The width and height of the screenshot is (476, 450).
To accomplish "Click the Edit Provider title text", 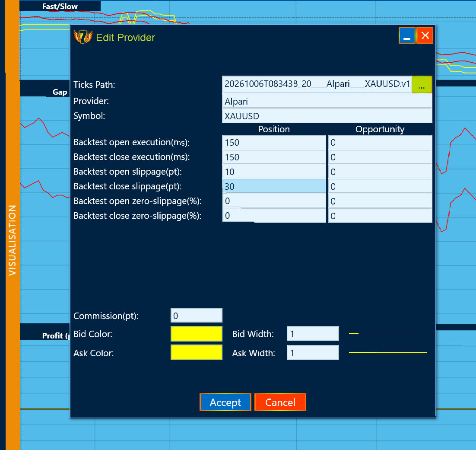I will click(x=125, y=37).
